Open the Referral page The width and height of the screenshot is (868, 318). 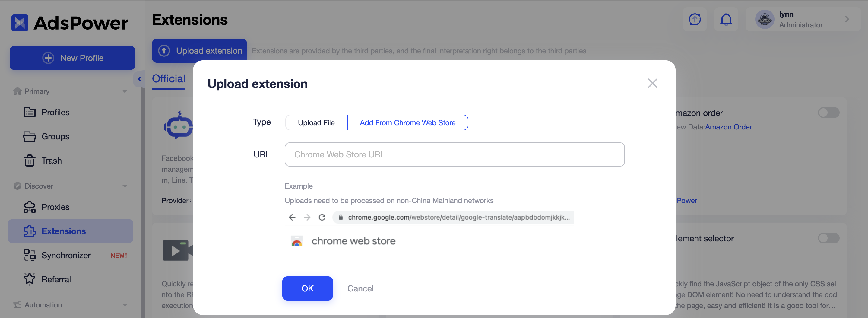coord(56,280)
